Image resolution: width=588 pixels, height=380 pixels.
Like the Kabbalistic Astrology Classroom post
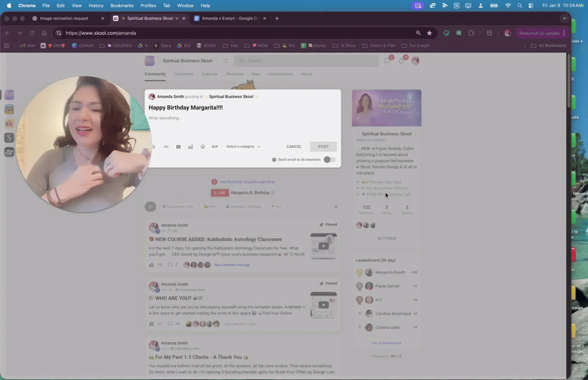coord(152,265)
